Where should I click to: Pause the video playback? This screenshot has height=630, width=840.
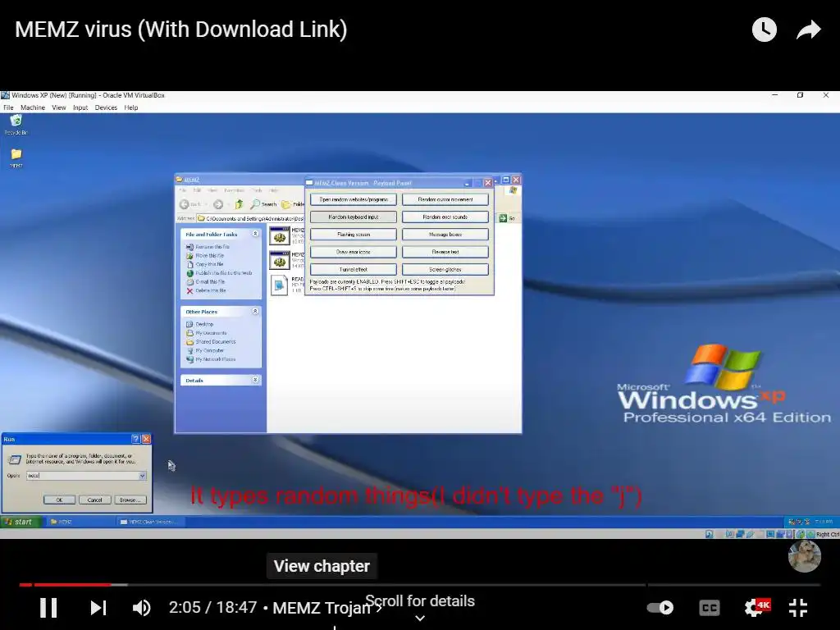[x=48, y=608]
